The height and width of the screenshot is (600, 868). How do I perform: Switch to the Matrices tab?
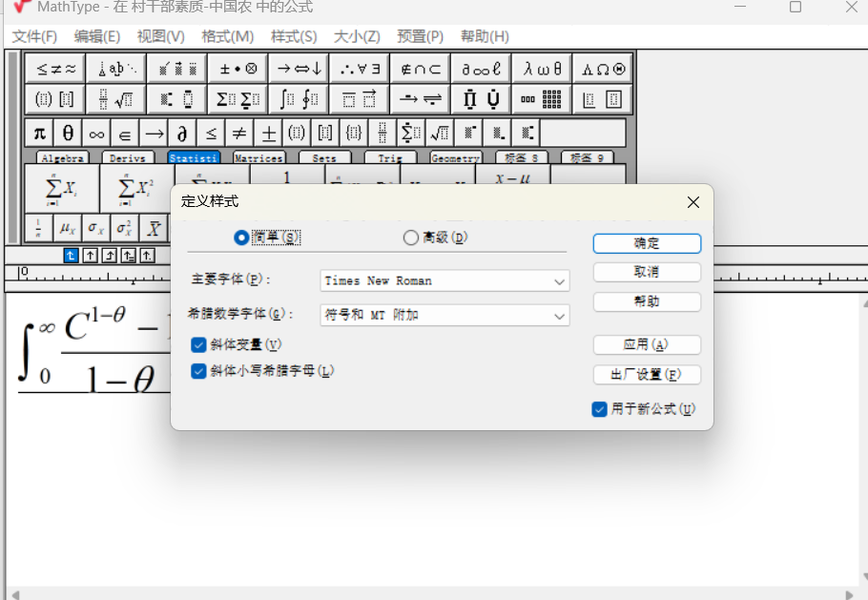(258, 157)
